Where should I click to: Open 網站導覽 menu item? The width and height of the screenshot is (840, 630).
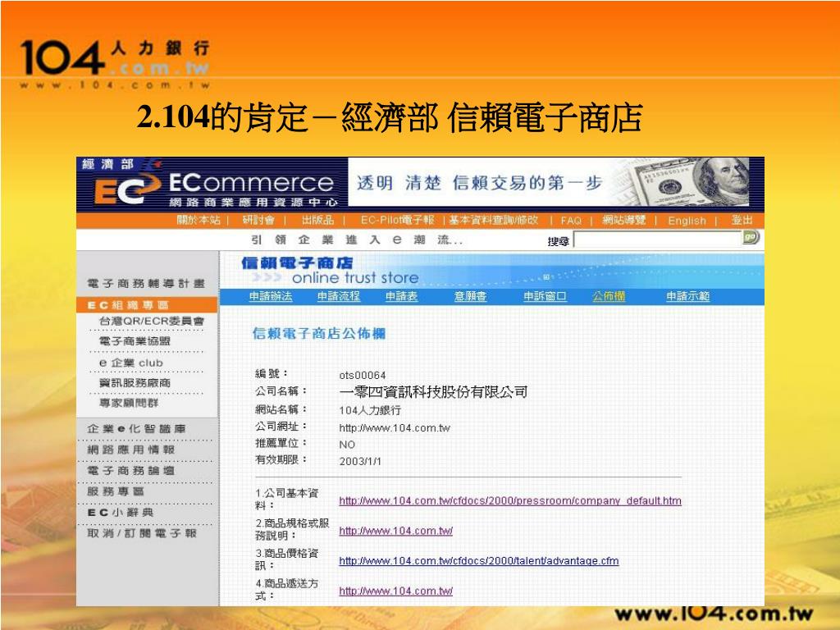624,220
